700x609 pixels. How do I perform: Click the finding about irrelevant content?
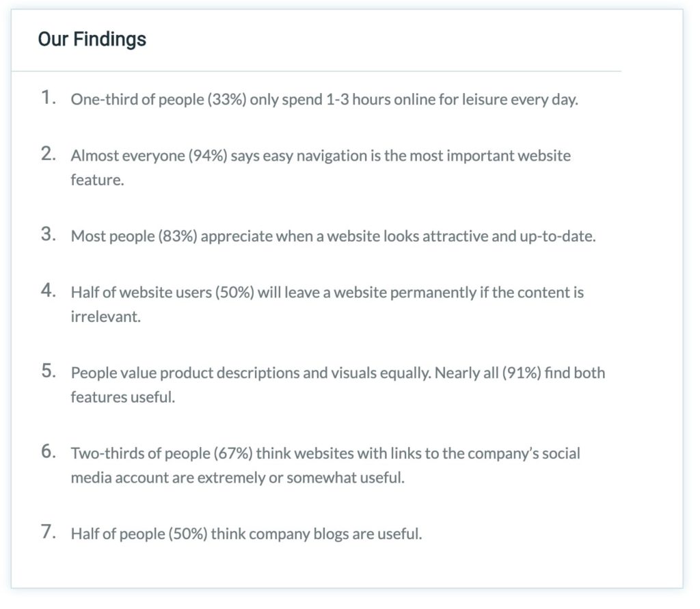pyautogui.click(x=327, y=293)
